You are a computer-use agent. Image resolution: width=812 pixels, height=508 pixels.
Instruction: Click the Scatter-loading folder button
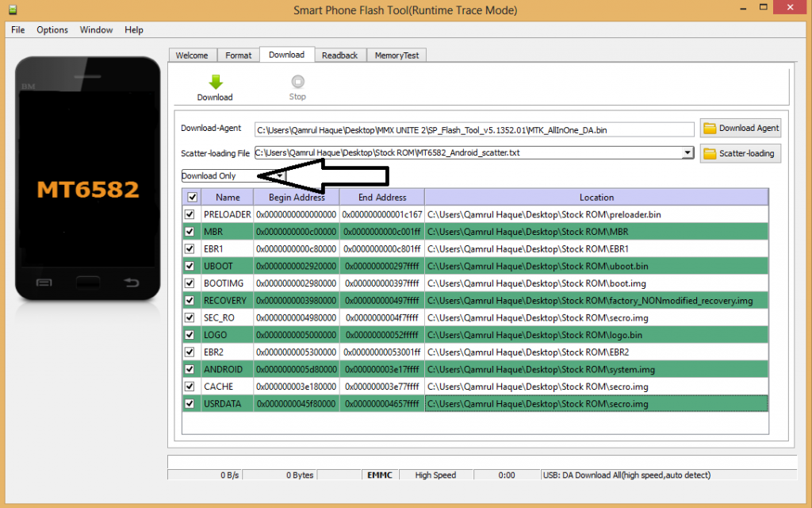point(741,153)
